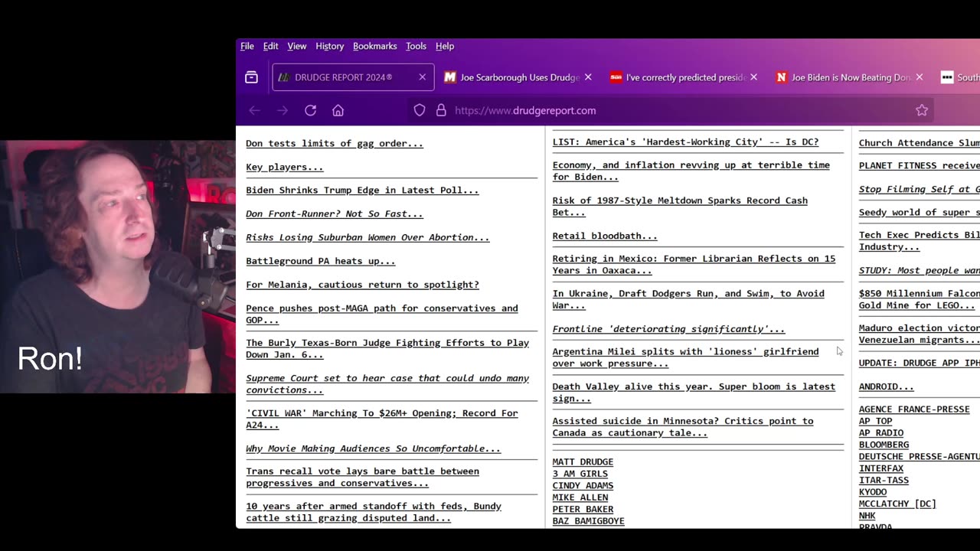Open the AGENCE FRANCE-PRESSE link
980x551 pixels.
[914, 409]
